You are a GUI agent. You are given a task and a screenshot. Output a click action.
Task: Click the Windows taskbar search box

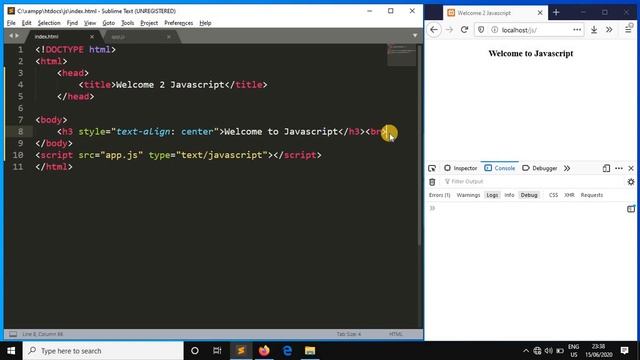pos(103,351)
